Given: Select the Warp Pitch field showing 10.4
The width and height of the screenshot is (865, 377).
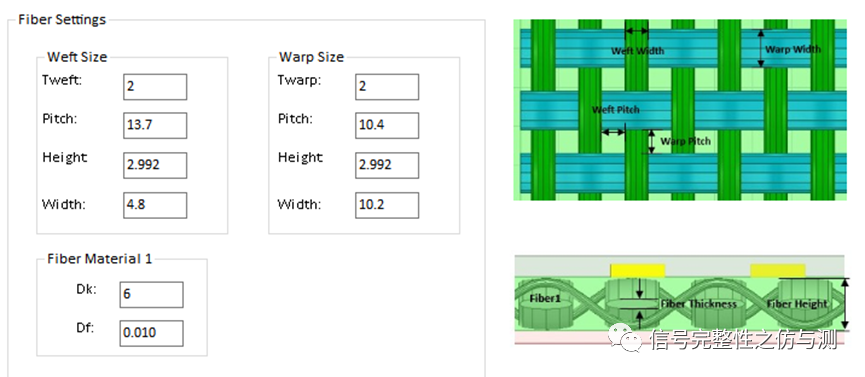Looking at the screenshot, I should coord(387,126).
